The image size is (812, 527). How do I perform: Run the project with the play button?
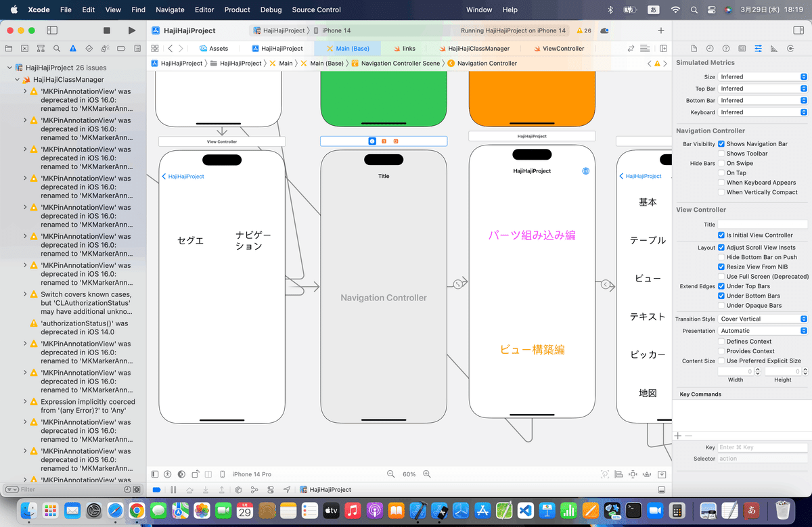(131, 30)
